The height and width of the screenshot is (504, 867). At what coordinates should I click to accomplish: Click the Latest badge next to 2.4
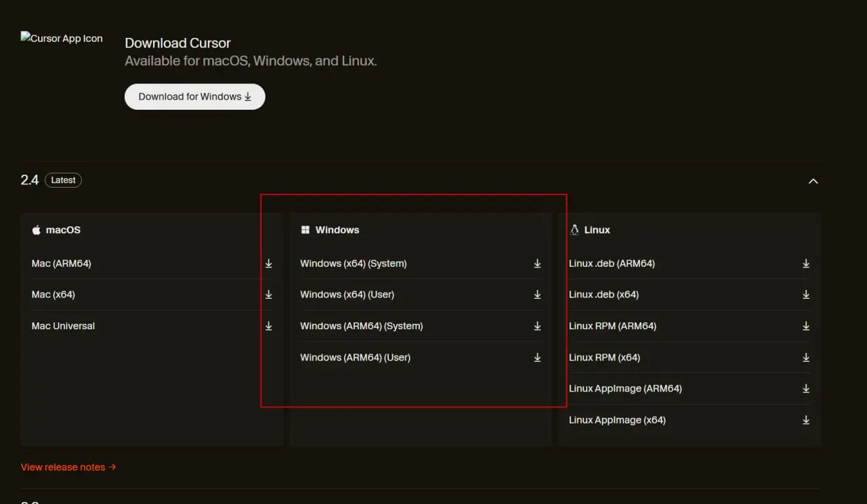tap(63, 180)
